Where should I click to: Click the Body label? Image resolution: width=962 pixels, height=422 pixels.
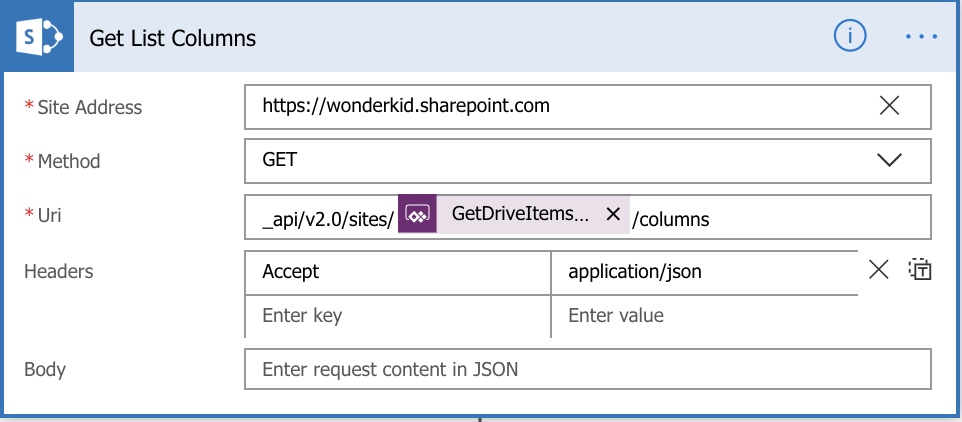[x=45, y=370]
